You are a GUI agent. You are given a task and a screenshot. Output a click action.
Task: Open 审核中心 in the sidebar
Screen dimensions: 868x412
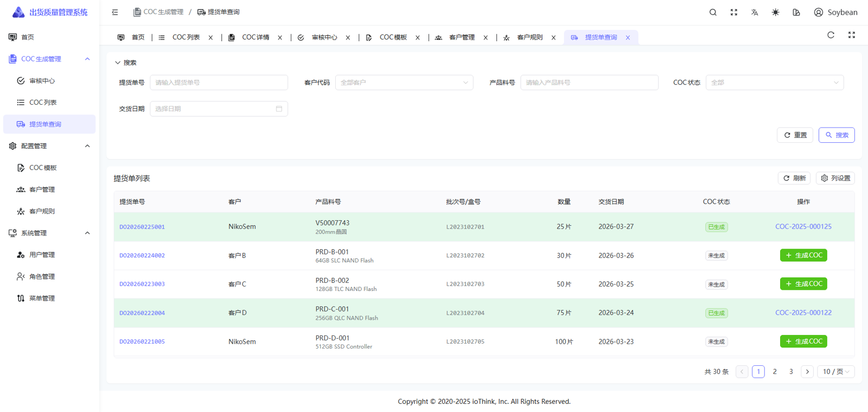click(49, 80)
